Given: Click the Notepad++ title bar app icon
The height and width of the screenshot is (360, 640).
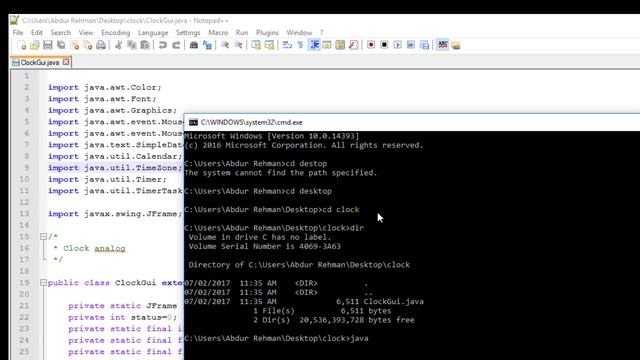Looking at the screenshot, I should pos(15,20).
